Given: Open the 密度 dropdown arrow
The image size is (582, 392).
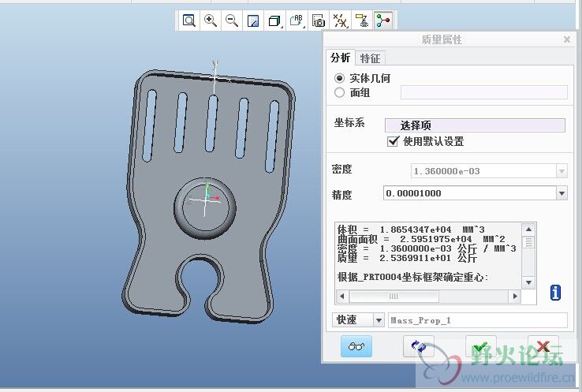Looking at the screenshot, I should [x=561, y=171].
